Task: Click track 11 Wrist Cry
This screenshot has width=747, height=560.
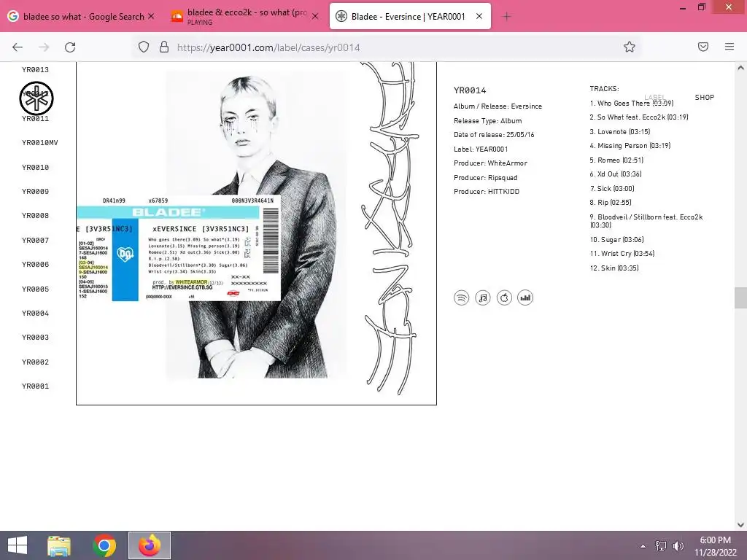Action: pos(622,254)
